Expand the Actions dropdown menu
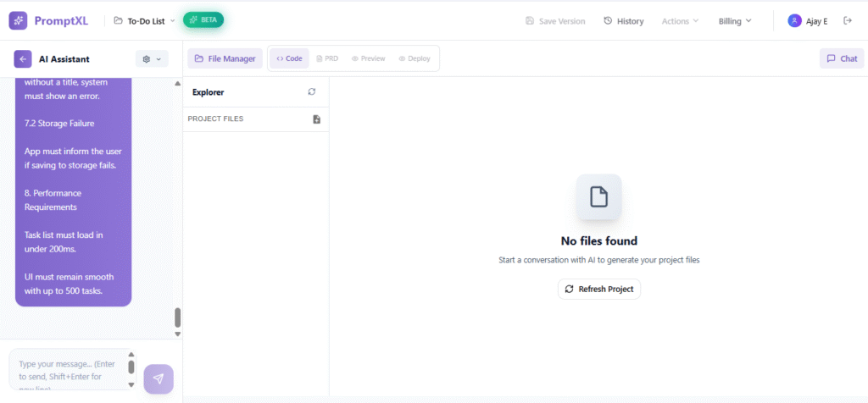Image resolution: width=868 pixels, height=403 pixels. tap(680, 21)
